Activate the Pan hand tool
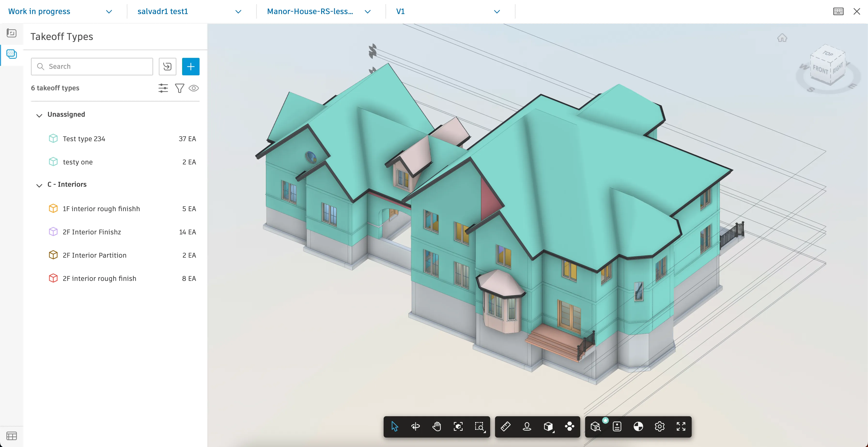 (437, 426)
